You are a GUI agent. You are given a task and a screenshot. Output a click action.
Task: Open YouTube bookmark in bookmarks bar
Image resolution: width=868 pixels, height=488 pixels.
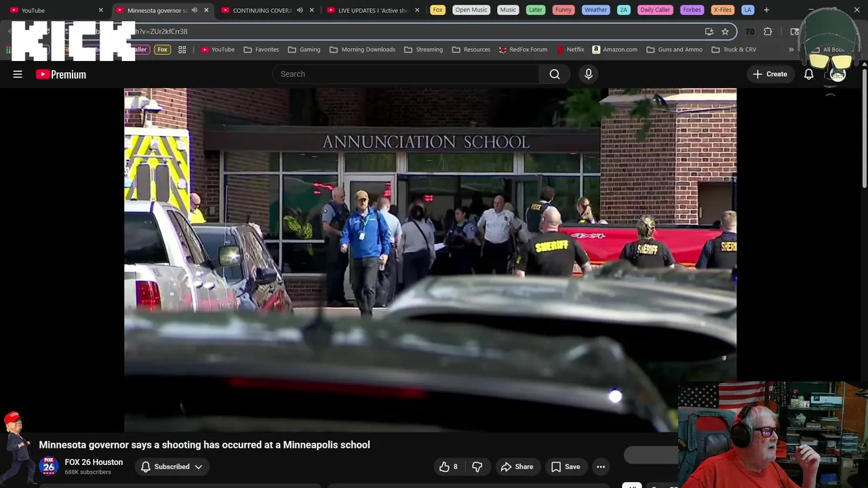[x=218, y=49]
